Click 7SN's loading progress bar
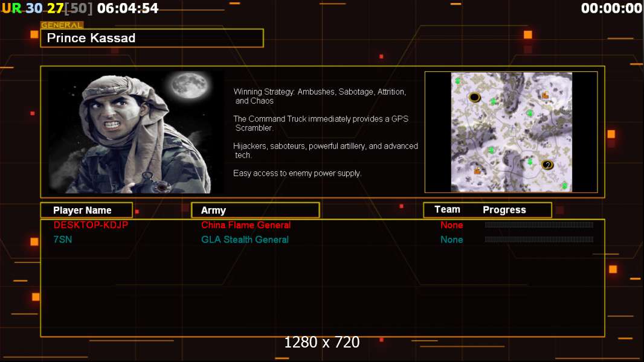This screenshot has height=362, width=644. pos(539,240)
